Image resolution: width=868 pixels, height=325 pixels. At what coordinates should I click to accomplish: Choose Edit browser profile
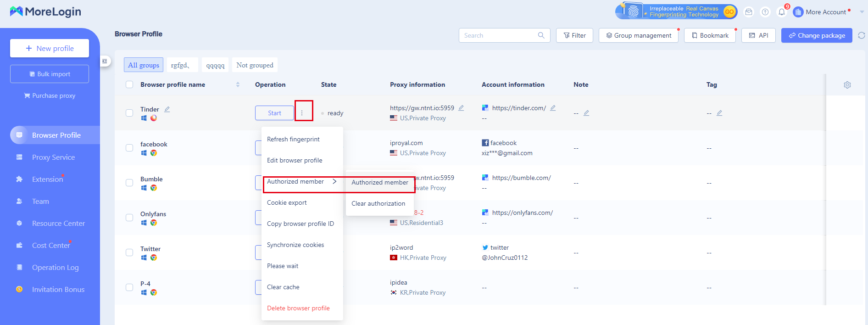click(x=302, y=160)
